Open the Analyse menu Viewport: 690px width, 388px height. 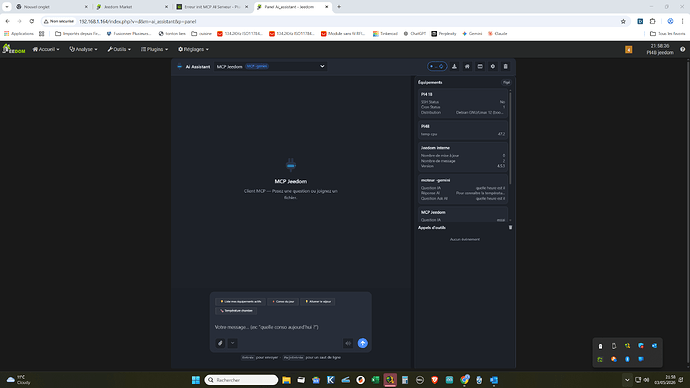coord(83,49)
